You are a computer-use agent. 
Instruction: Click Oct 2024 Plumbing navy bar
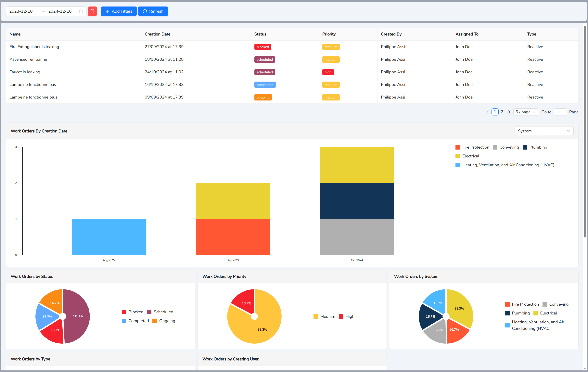(x=357, y=201)
